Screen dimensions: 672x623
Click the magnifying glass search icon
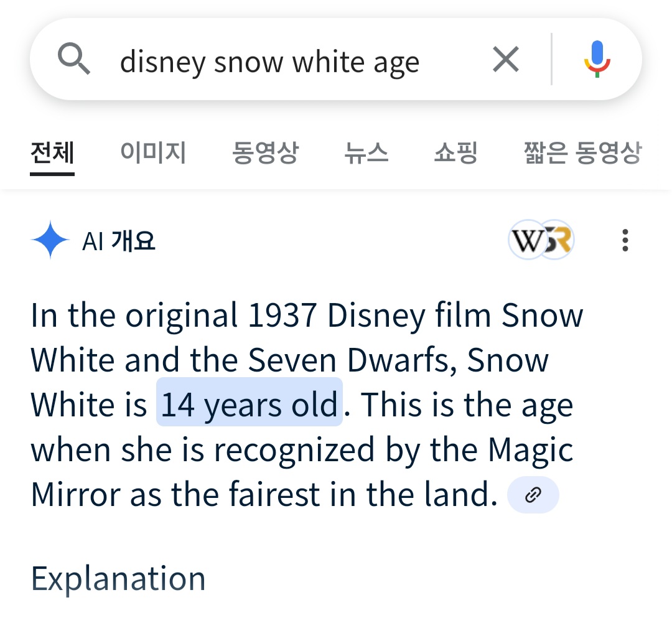74,60
